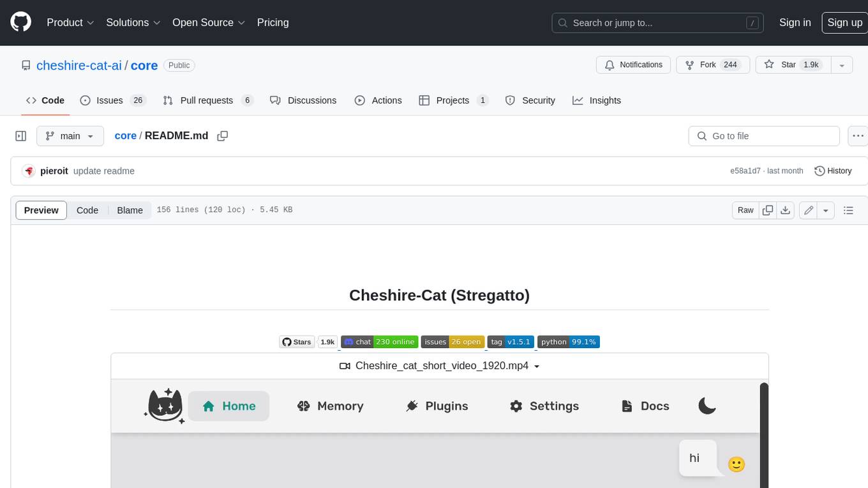View the file History
The image size is (868, 488).
pyautogui.click(x=834, y=171)
